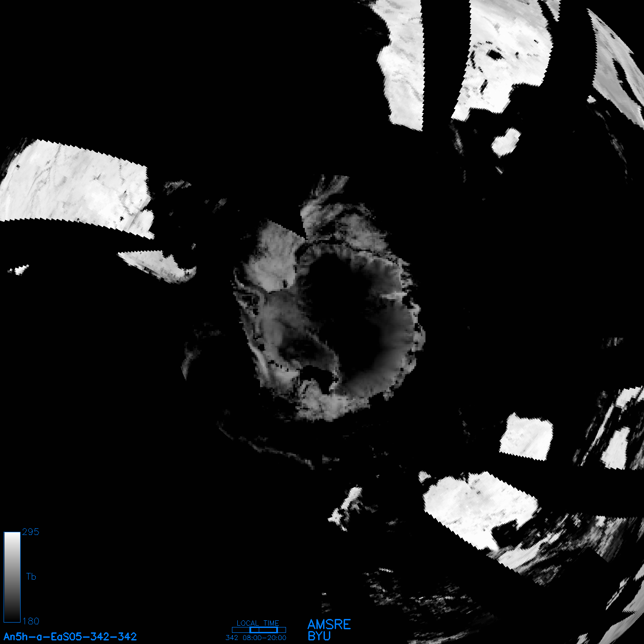Viewport: 644px width, 644px height.
Task: Click the grayscale Tb color bar legend
Action: pos(12,577)
